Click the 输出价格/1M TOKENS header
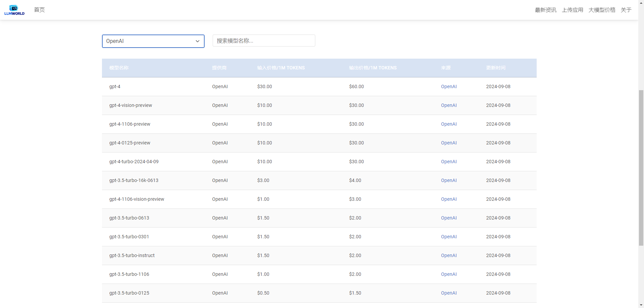644x308 pixels. click(373, 68)
